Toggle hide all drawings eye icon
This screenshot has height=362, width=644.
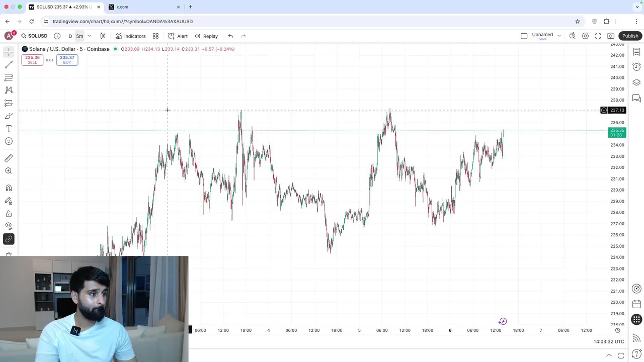coord(9,226)
